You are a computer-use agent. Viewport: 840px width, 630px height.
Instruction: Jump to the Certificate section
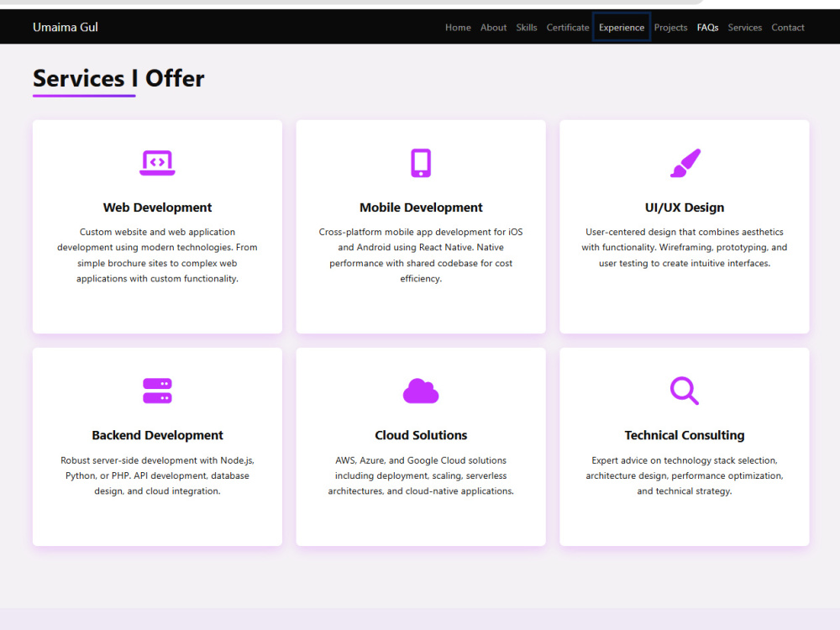tap(568, 28)
